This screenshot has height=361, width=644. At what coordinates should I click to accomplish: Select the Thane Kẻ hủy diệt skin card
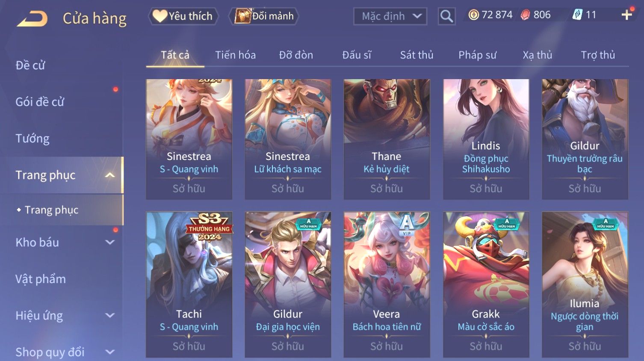click(x=387, y=139)
